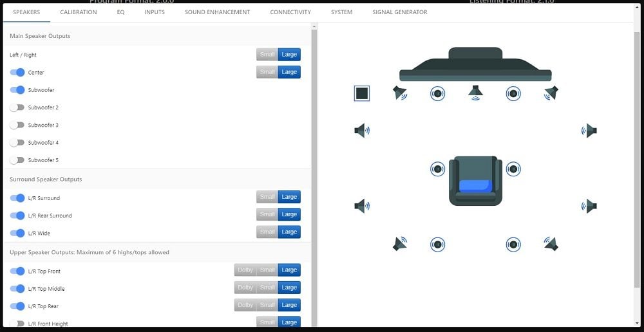Click the front right speaker icon

click(551, 93)
